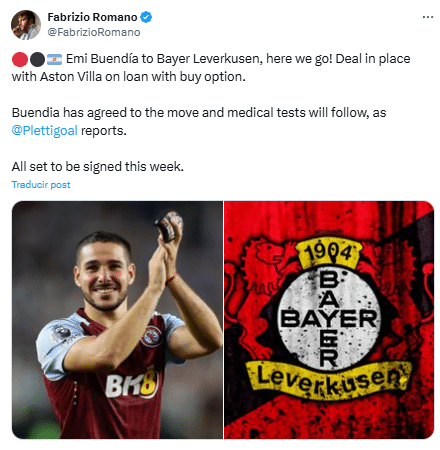Click Fabrizio Romano's round profile avatar

coord(26,25)
